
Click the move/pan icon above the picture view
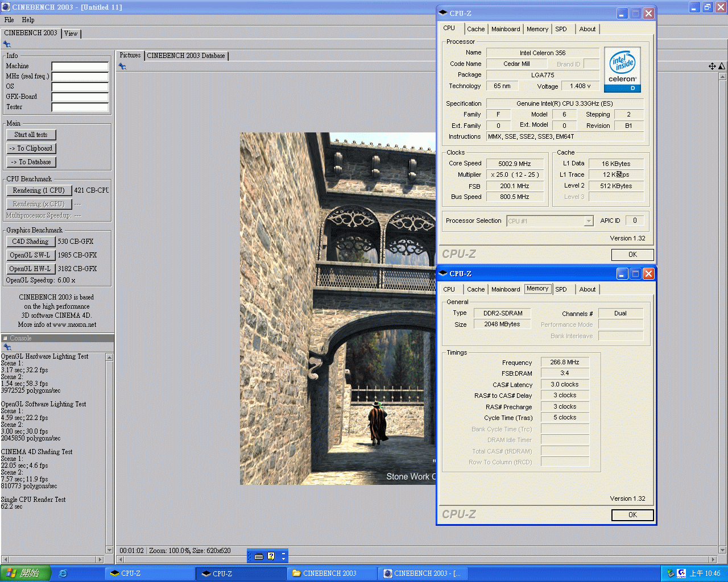(712, 66)
